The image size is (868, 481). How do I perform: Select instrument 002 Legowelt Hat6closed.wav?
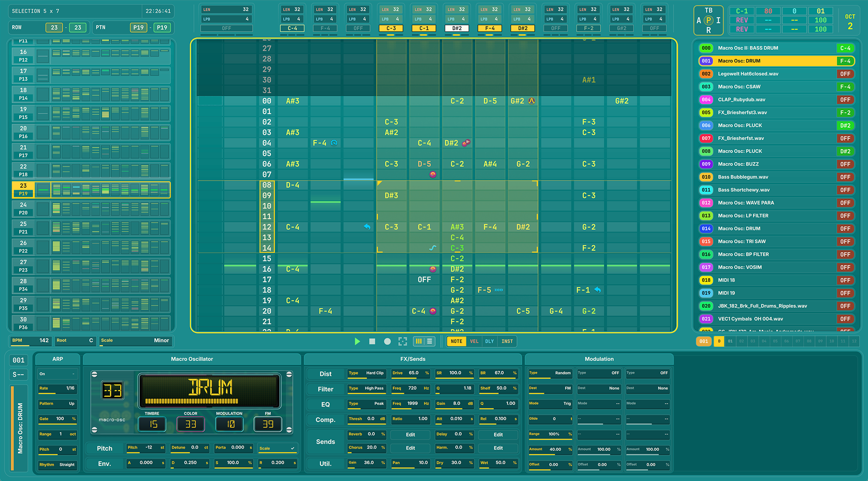pyautogui.click(x=776, y=74)
